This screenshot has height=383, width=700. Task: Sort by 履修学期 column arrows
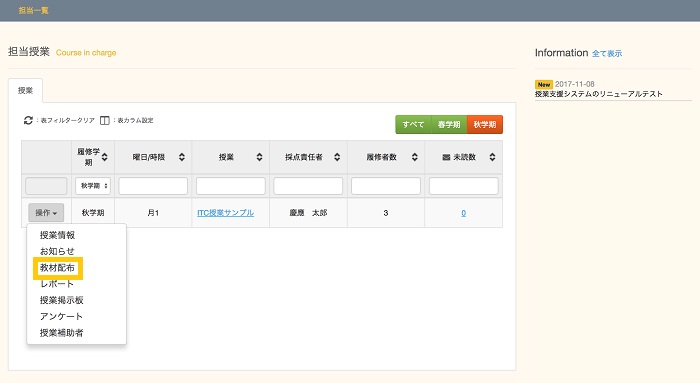[104, 157]
